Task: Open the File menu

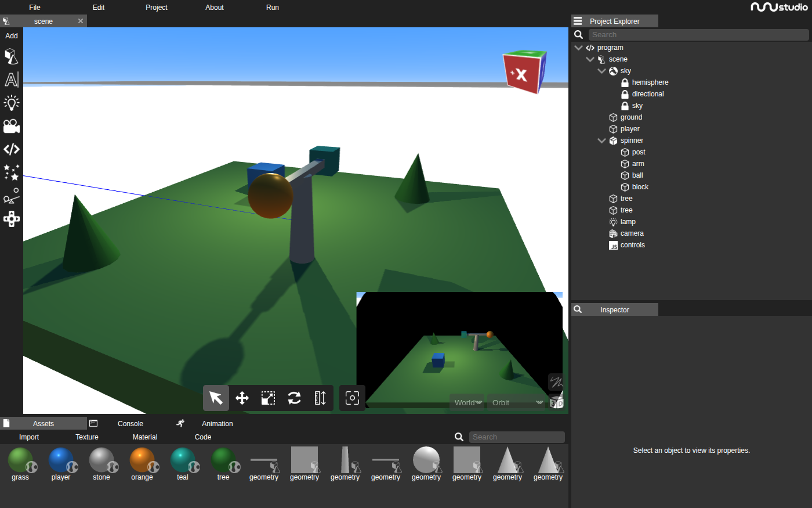Action: pyautogui.click(x=35, y=8)
